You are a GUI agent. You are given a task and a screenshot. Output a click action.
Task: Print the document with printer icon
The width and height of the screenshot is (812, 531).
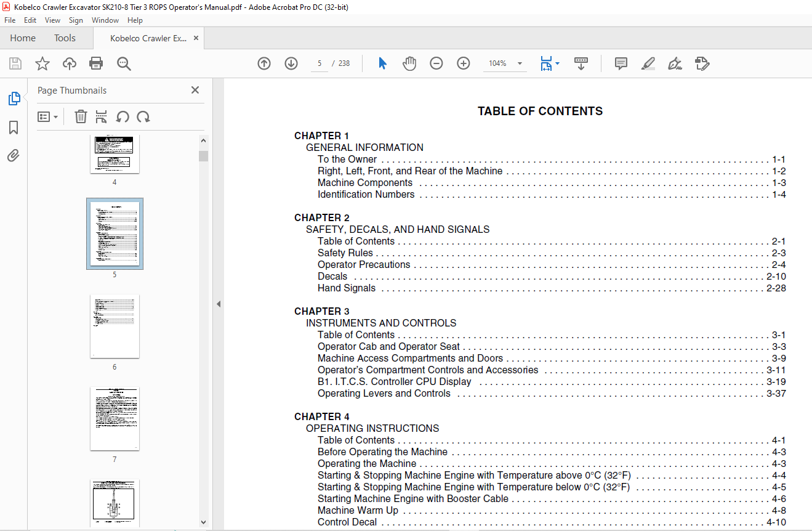point(96,63)
